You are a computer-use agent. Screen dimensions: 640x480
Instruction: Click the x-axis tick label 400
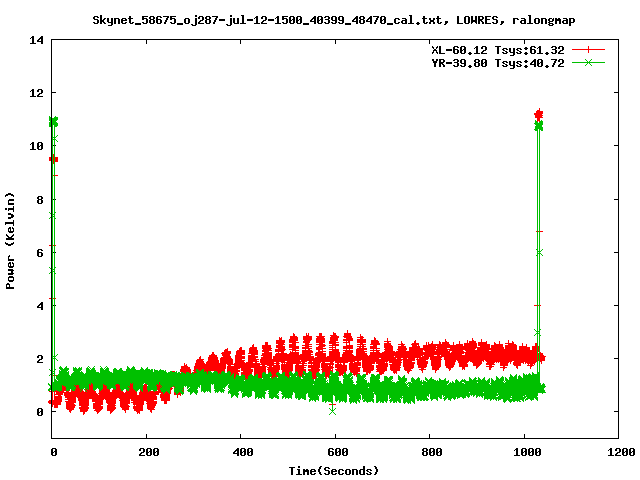(243, 452)
